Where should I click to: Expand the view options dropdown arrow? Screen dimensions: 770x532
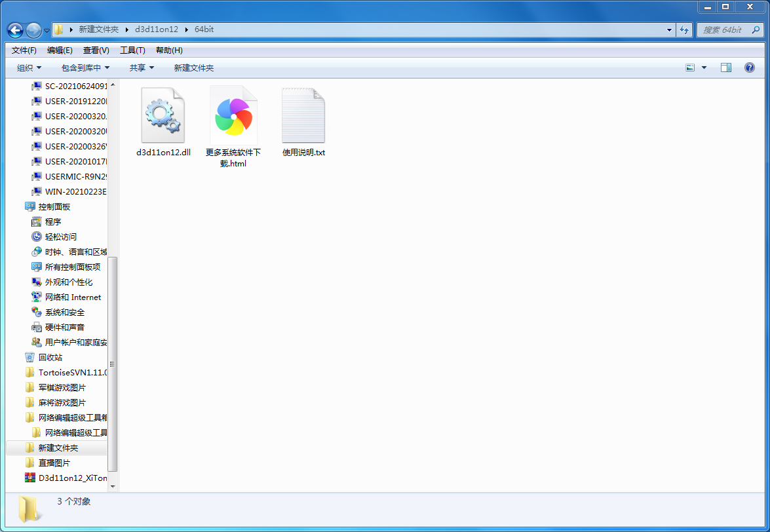tap(704, 67)
